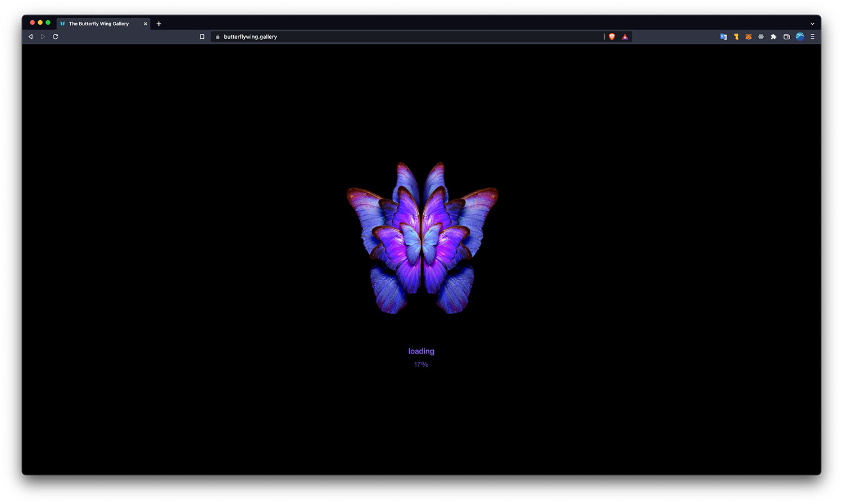The image size is (843, 504).
Task: Minimize the window with yellow button
Action: tap(40, 22)
